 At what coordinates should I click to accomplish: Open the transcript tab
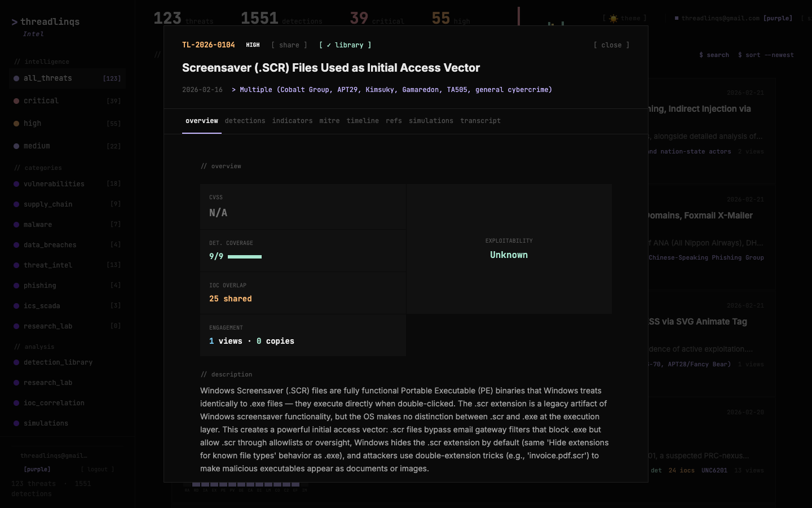[480, 121]
